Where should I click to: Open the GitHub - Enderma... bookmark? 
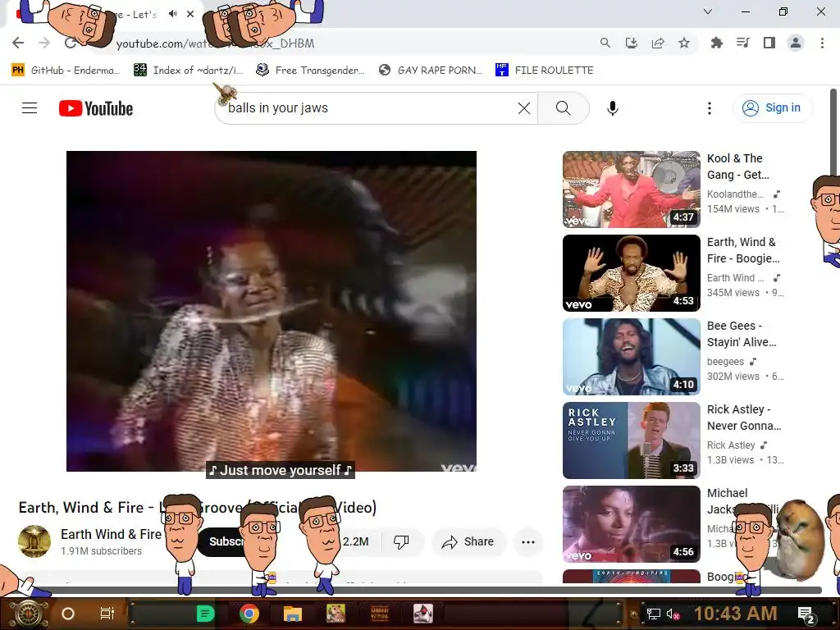[66, 71]
